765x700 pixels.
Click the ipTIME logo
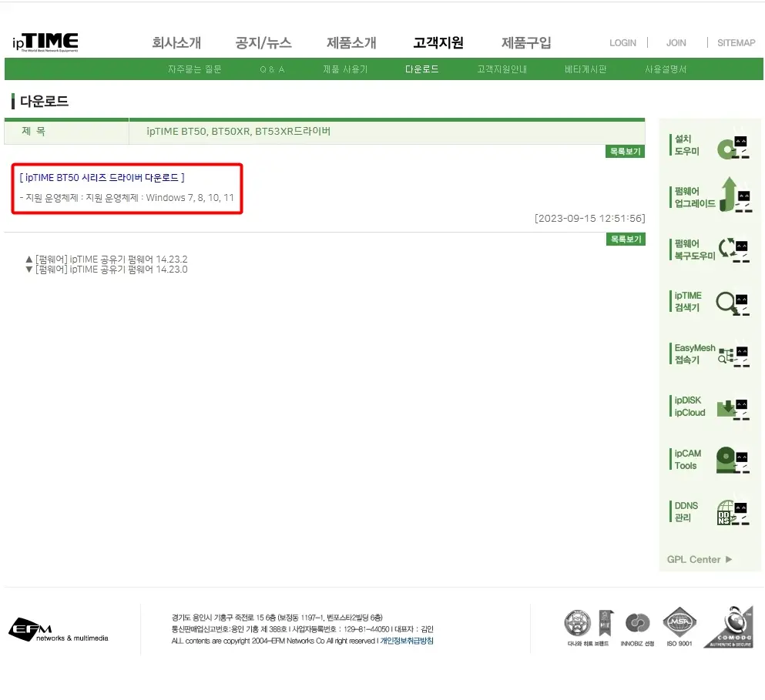pyautogui.click(x=45, y=42)
